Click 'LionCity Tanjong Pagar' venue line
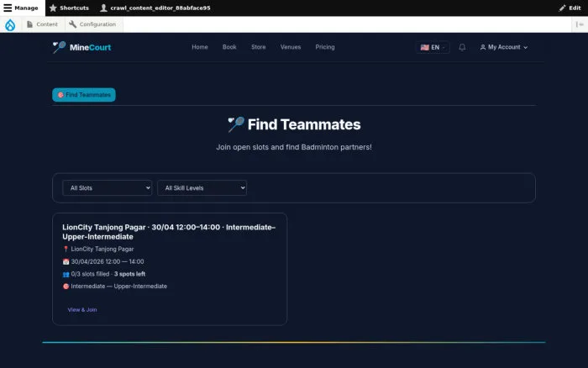 pos(102,249)
